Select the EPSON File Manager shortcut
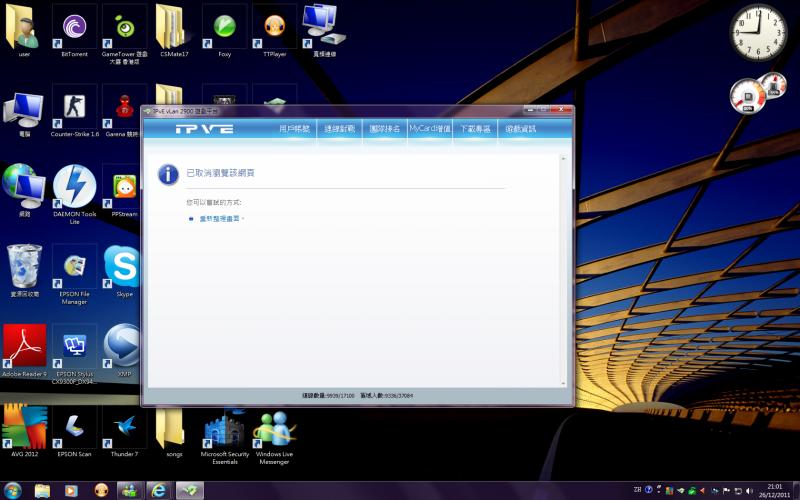Image resolution: width=800 pixels, height=500 pixels. click(x=74, y=274)
